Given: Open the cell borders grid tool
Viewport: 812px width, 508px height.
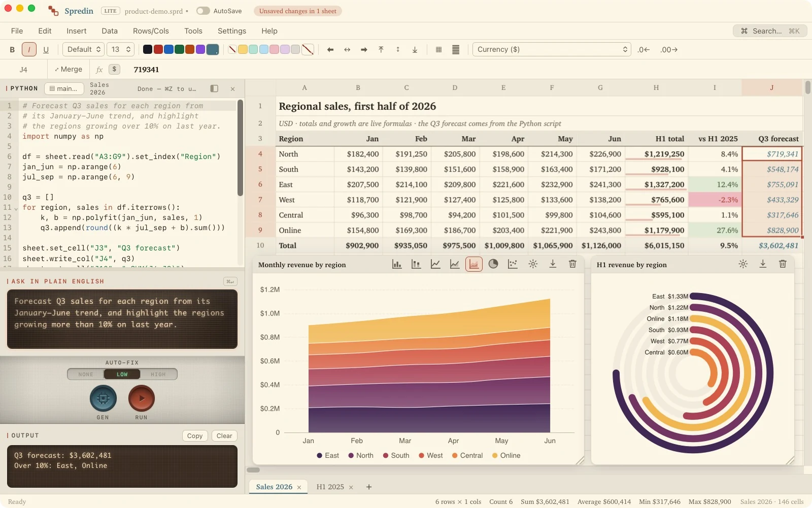Looking at the screenshot, I should 438,49.
